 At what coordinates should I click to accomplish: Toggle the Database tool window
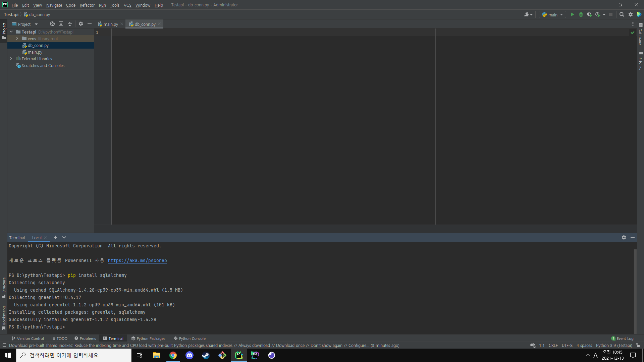[640, 35]
